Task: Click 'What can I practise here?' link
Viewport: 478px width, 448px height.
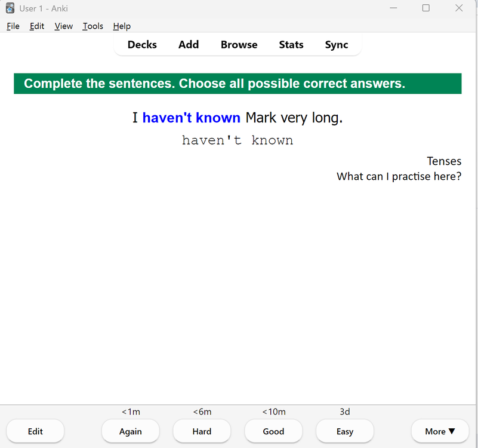Action: point(399,176)
